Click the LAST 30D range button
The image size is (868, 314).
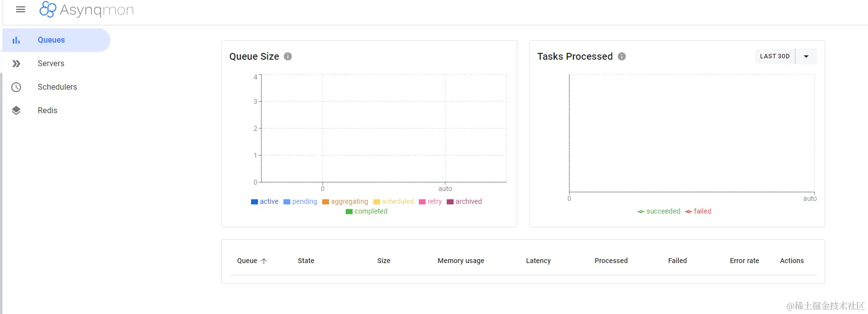pos(775,56)
